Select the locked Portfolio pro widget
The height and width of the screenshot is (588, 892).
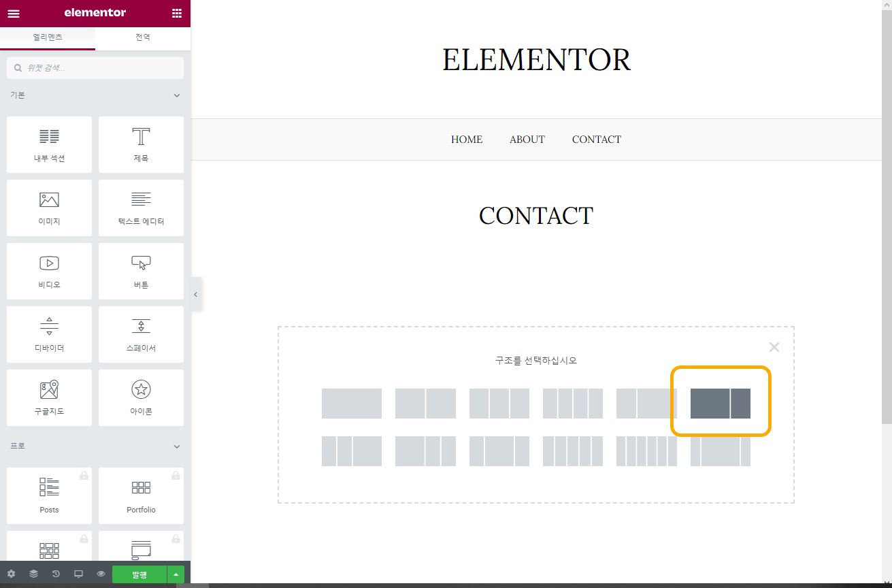(x=141, y=495)
